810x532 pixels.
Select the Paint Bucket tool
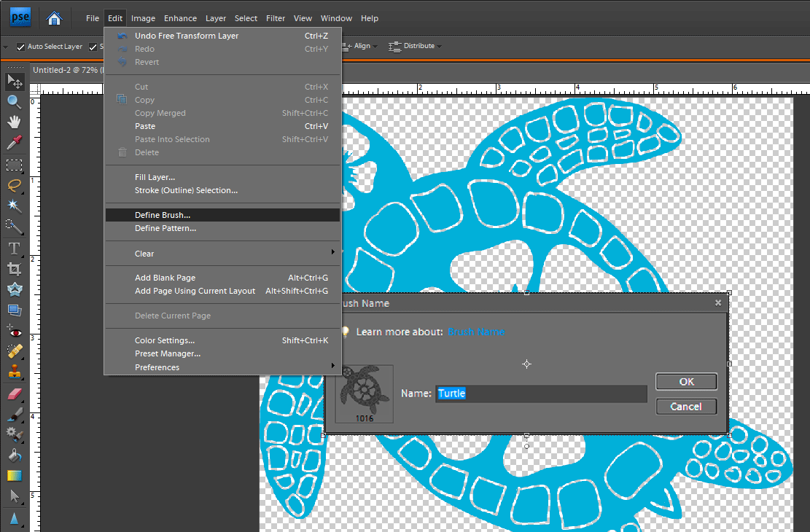pyautogui.click(x=14, y=455)
